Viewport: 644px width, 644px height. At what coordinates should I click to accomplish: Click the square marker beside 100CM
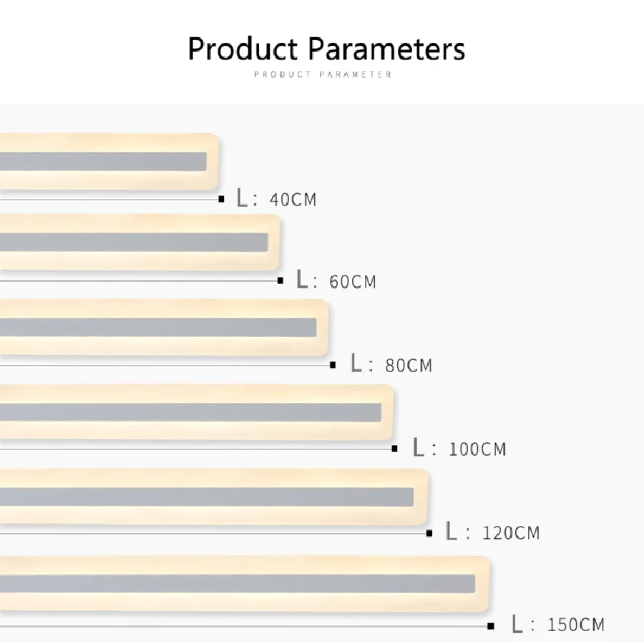pos(394,449)
